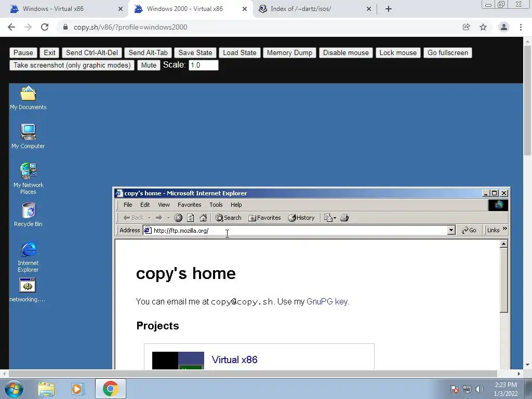
Task: Bookmark this page with star icon
Action: 483,27
